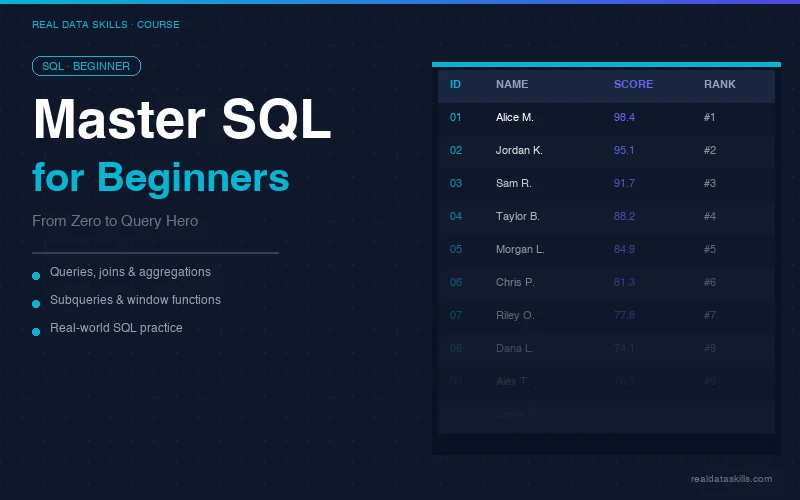The width and height of the screenshot is (800, 500).
Task: Click the RANK column header
Action: [720, 85]
